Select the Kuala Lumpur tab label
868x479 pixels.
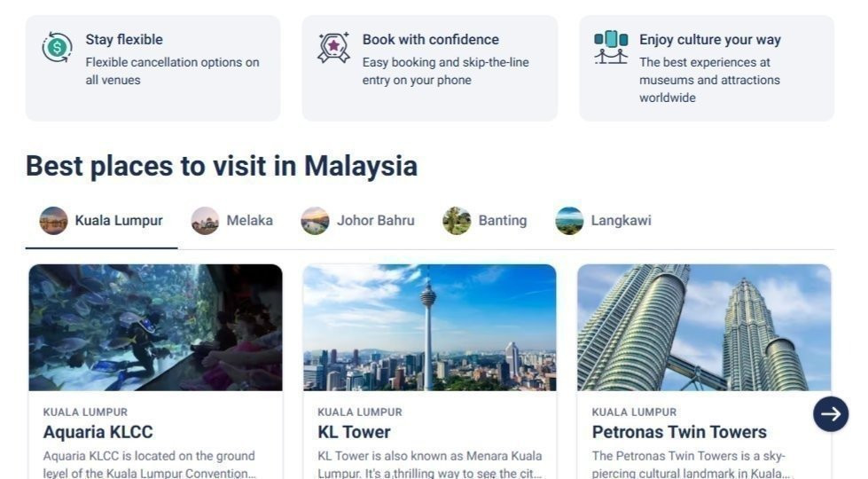tap(119, 220)
